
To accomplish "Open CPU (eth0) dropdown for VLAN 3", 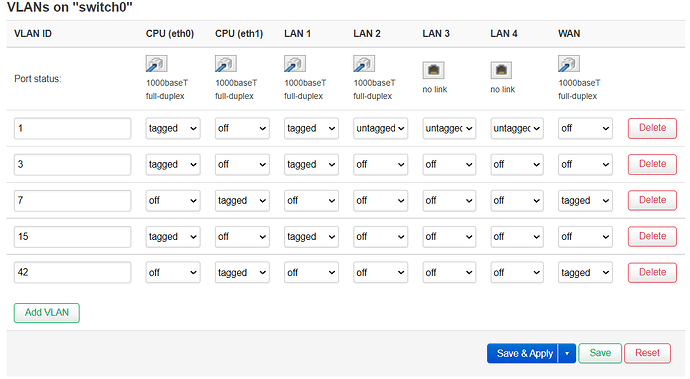I will (173, 165).
